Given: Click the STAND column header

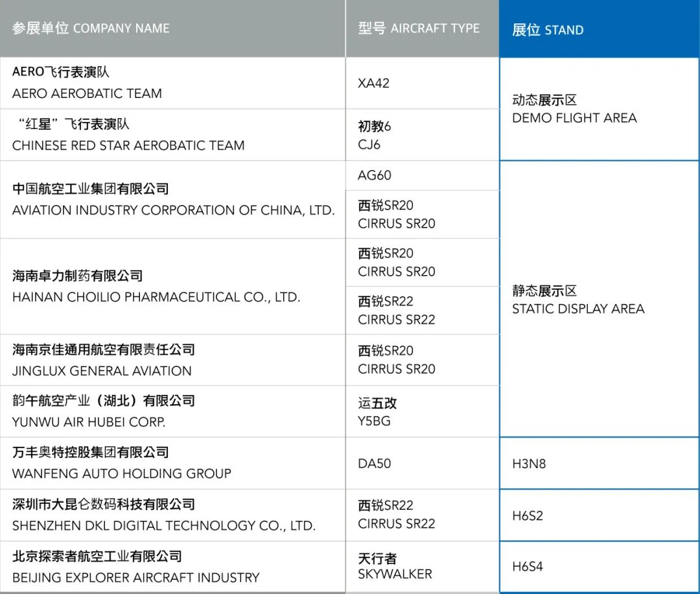Looking at the screenshot, I should pyautogui.click(x=600, y=29).
